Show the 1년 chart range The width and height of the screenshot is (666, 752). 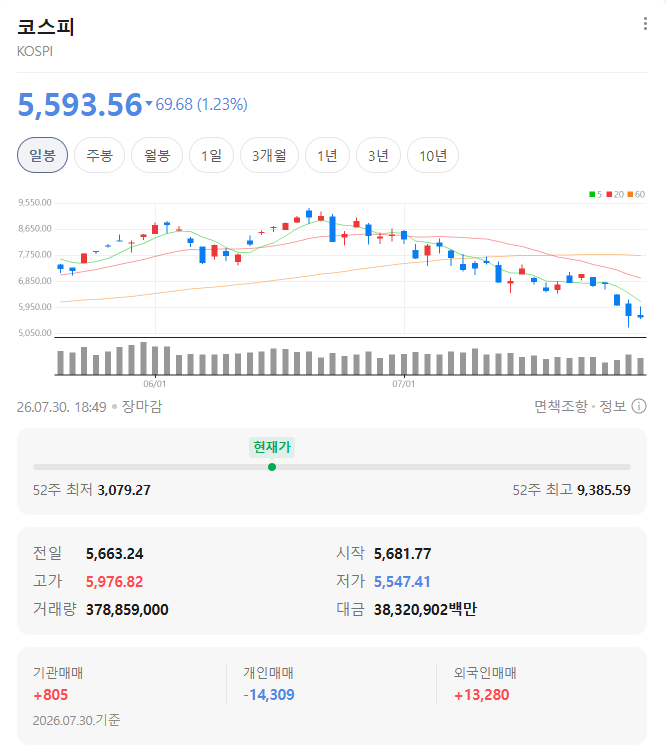pos(327,155)
